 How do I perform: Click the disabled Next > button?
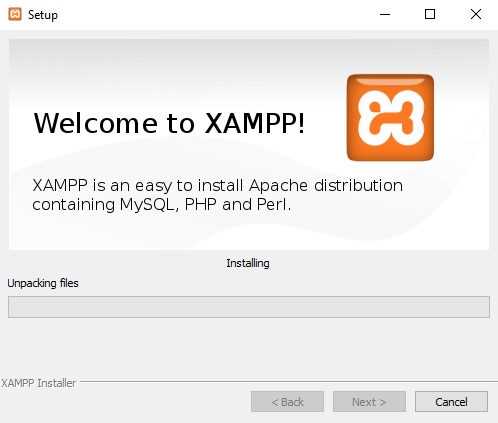[x=369, y=402]
